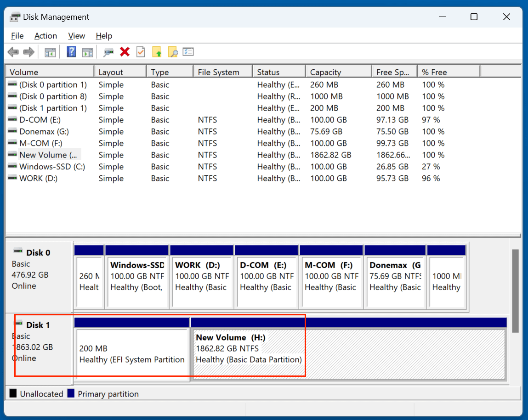Open the File menu
The width and height of the screenshot is (528, 420).
click(x=17, y=36)
